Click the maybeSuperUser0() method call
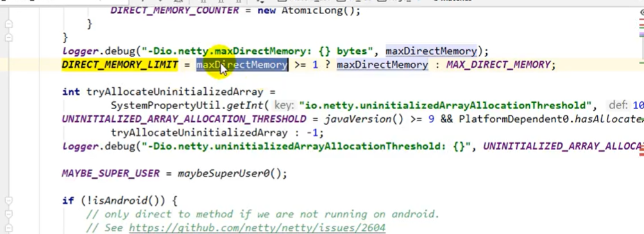The width and height of the screenshot is (644, 234). click(x=230, y=173)
